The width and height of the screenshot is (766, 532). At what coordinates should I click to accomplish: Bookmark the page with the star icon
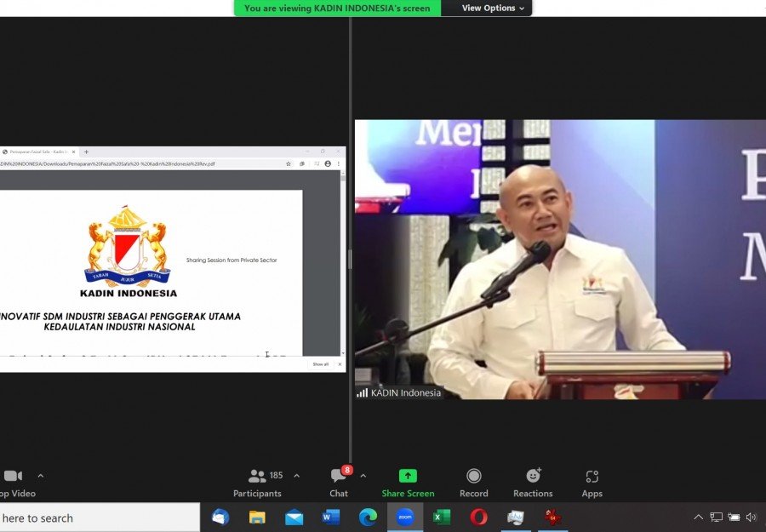click(289, 164)
